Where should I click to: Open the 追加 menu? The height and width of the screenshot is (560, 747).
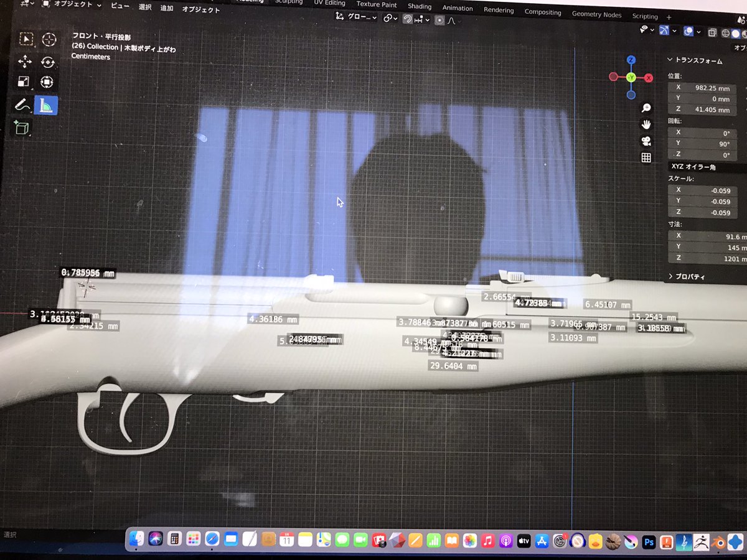tap(167, 8)
